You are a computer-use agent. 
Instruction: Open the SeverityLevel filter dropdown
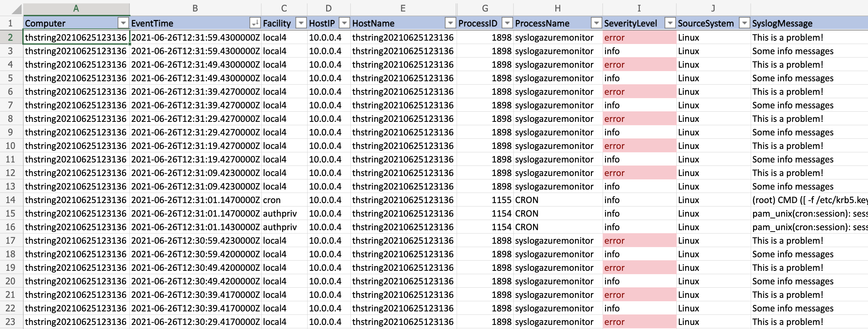coord(670,23)
